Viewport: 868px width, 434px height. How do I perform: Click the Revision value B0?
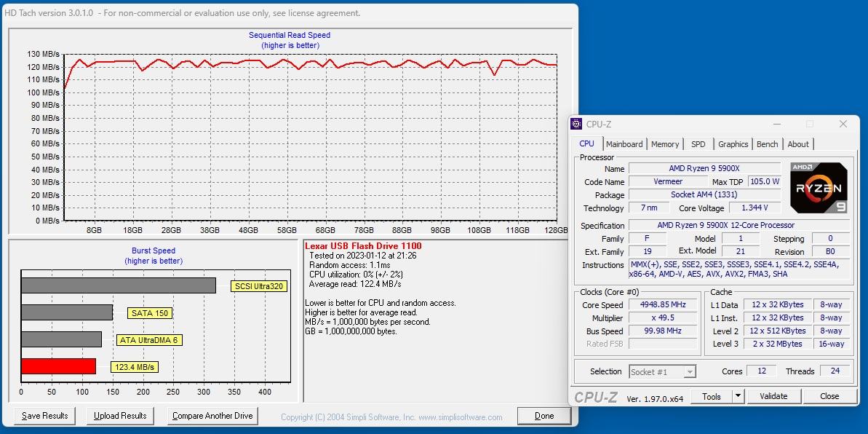830,251
